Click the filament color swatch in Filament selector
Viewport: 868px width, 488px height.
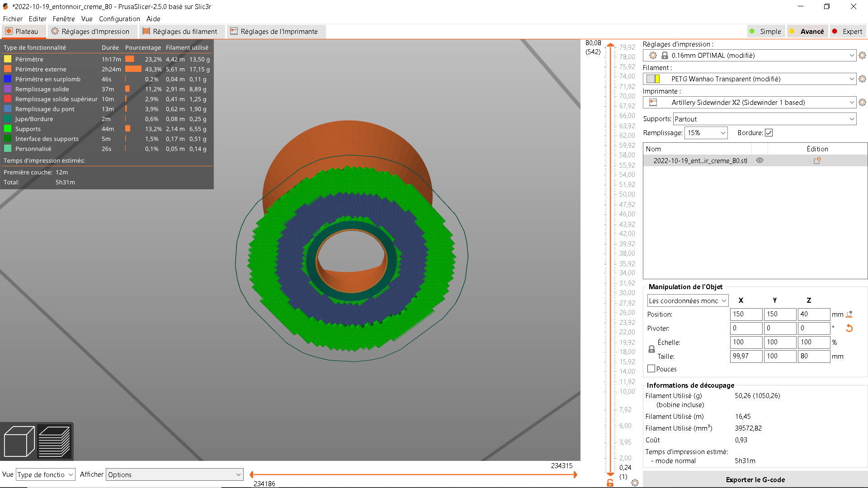653,79
